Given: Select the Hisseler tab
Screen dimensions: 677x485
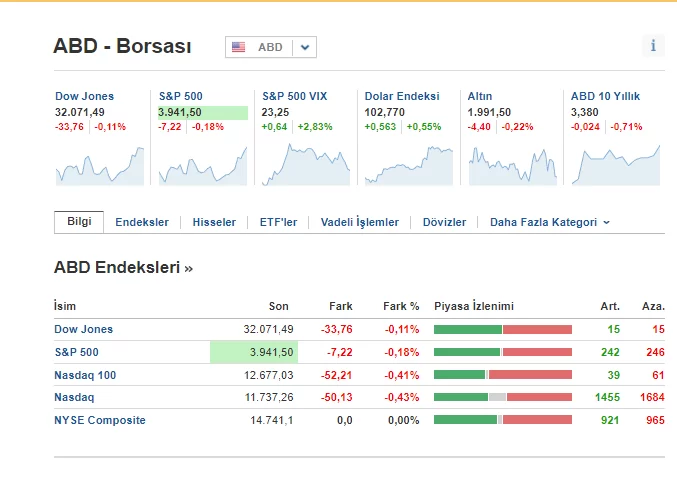Looking at the screenshot, I should (x=214, y=222).
